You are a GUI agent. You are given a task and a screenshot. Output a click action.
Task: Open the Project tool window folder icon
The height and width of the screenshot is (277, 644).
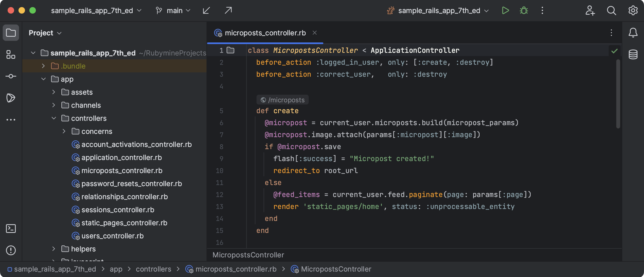(x=11, y=33)
